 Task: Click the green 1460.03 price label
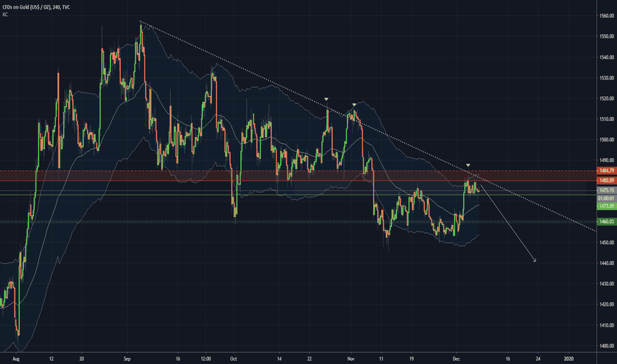[x=607, y=222]
